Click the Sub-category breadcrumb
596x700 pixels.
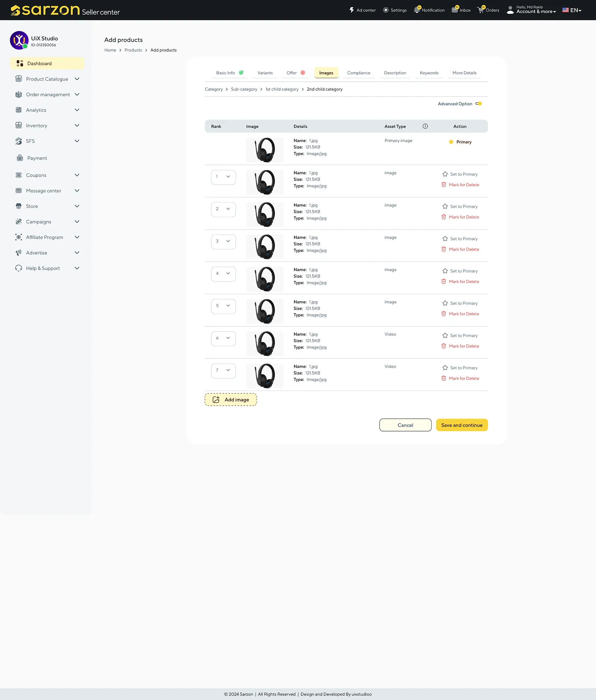[244, 89]
